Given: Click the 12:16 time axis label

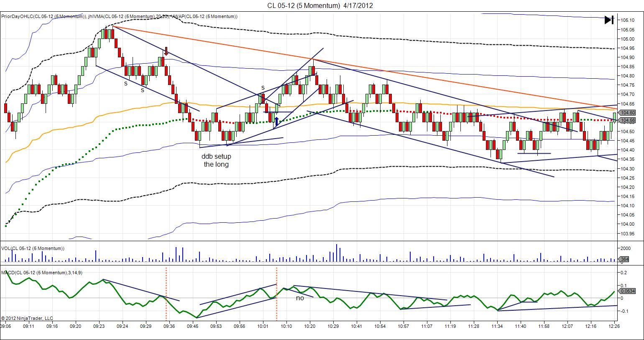Looking at the screenshot, I should [591, 325].
